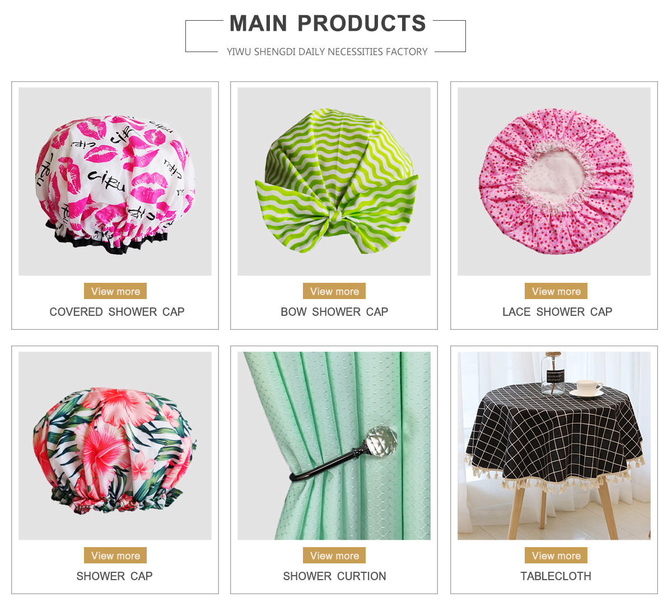
Task: Select the TABLECLOTH title text
Action: pyautogui.click(x=556, y=576)
